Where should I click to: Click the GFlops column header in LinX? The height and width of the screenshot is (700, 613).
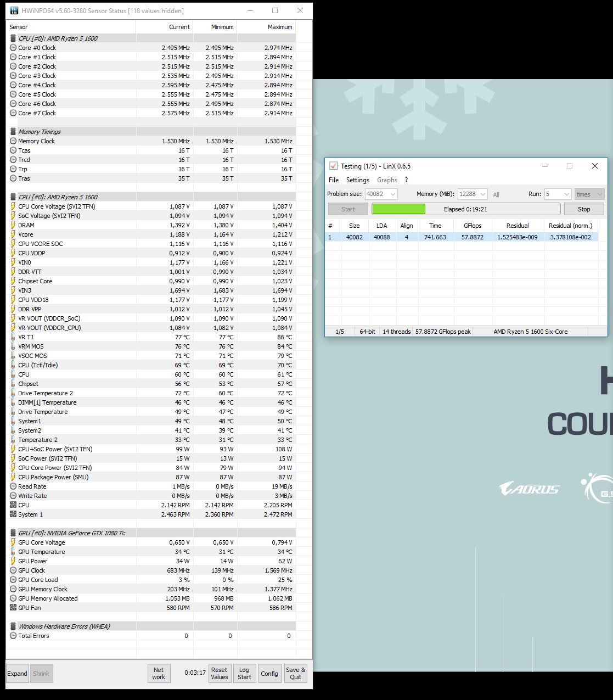tap(473, 226)
